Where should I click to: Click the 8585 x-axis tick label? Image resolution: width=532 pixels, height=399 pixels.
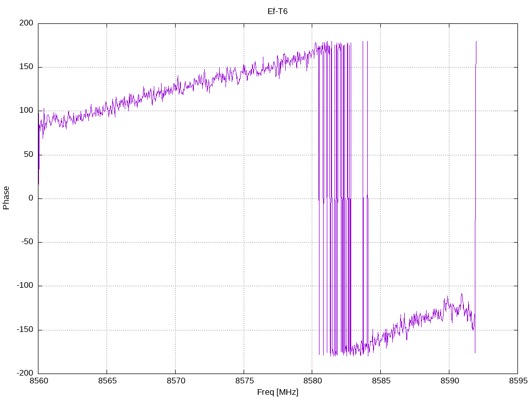click(380, 381)
